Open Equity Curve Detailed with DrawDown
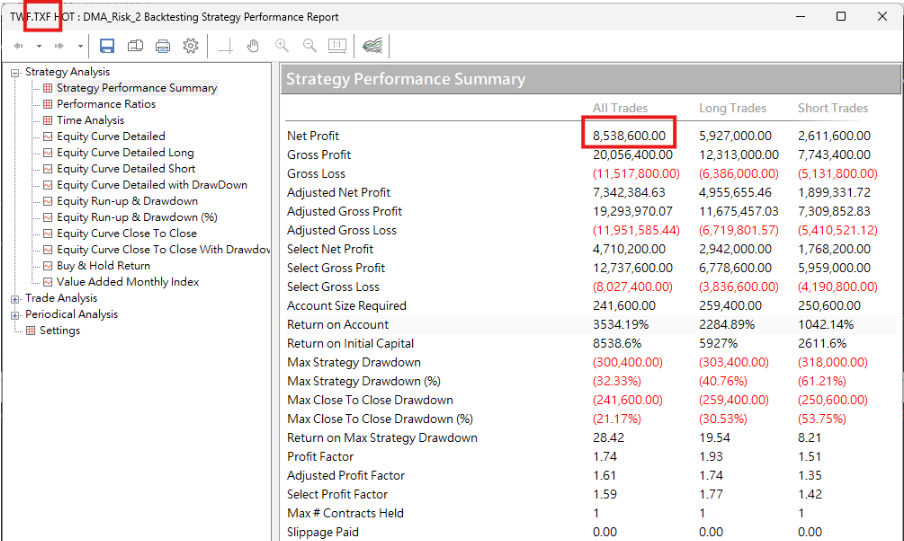The image size is (904, 541). click(x=152, y=185)
